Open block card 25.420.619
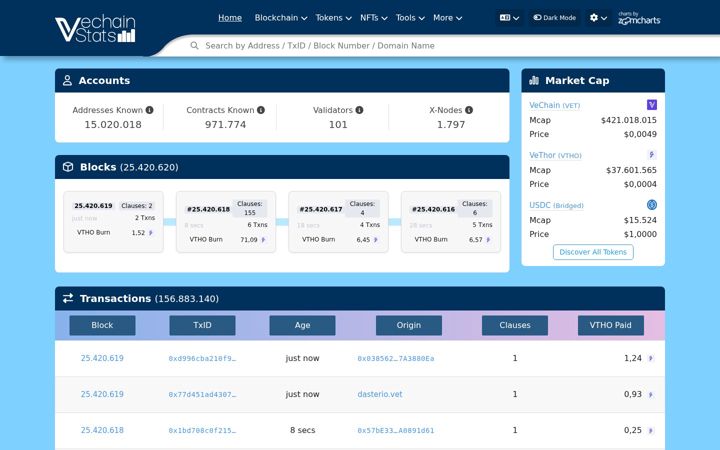Viewport: 720px width, 450px height. 113,222
